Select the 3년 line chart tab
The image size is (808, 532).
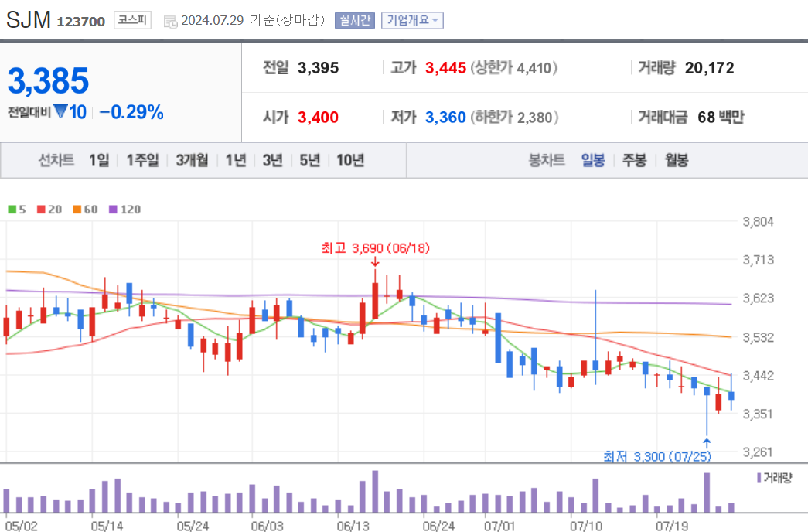[273, 160]
